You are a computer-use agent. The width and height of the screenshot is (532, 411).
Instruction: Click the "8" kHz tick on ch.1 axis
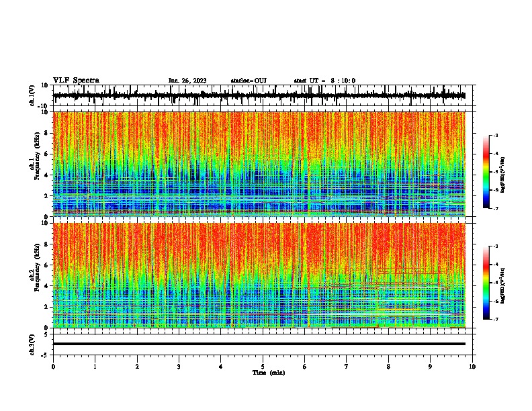[47, 133]
